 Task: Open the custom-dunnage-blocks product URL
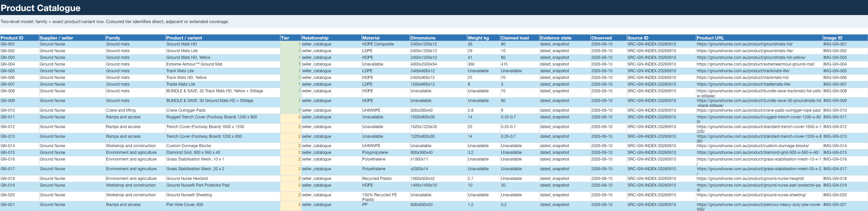tap(753, 146)
